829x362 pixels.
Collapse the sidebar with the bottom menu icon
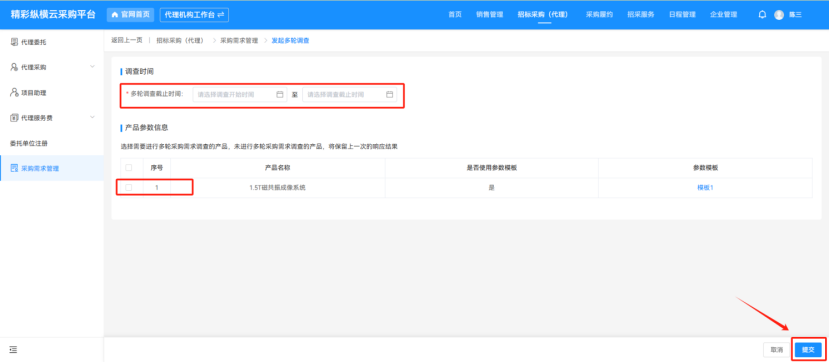[x=13, y=349]
